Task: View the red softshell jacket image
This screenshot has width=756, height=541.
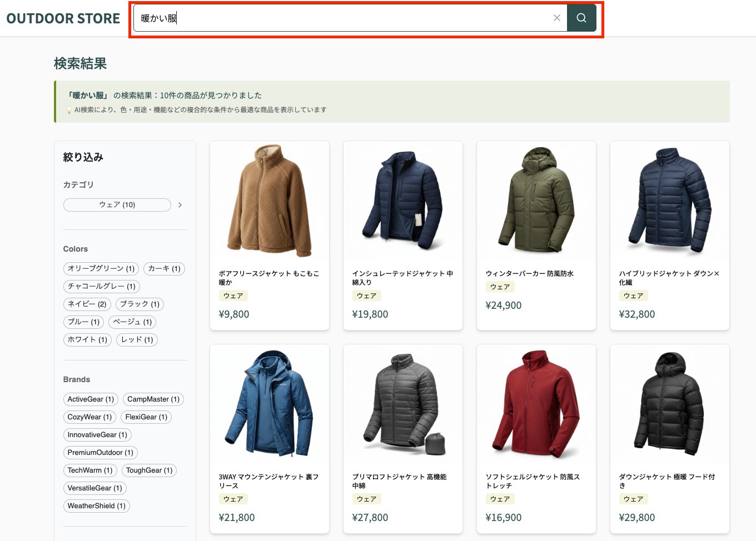Action: tap(536, 403)
